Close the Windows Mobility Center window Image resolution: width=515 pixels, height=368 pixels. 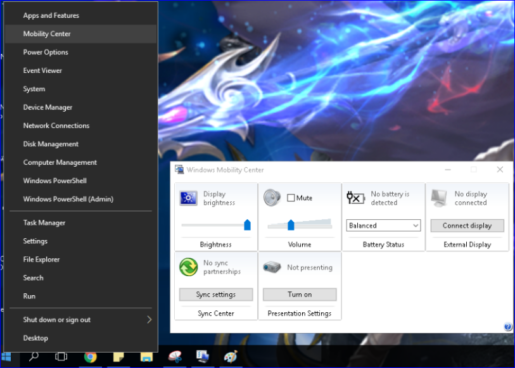(x=500, y=169)
